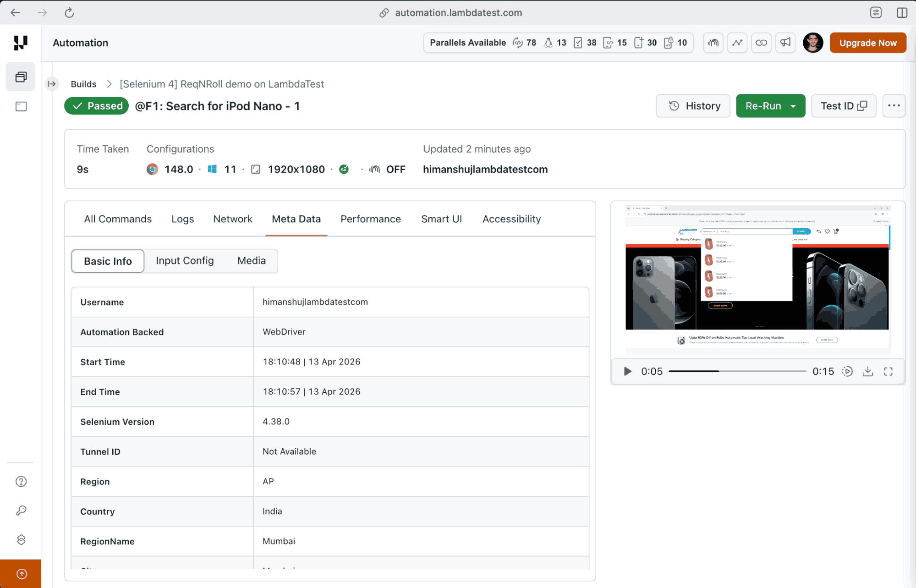Download the test execution video

click(868, 371)
